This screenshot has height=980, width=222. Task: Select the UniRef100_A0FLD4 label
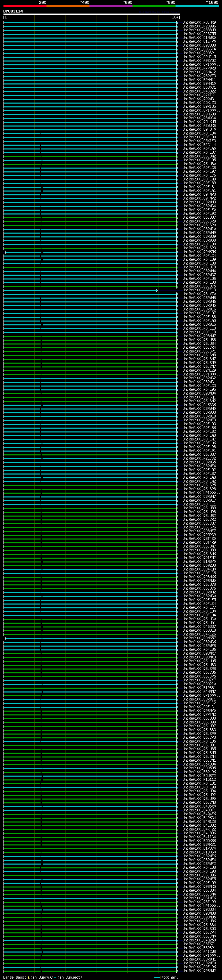click(x=199, y=133)
